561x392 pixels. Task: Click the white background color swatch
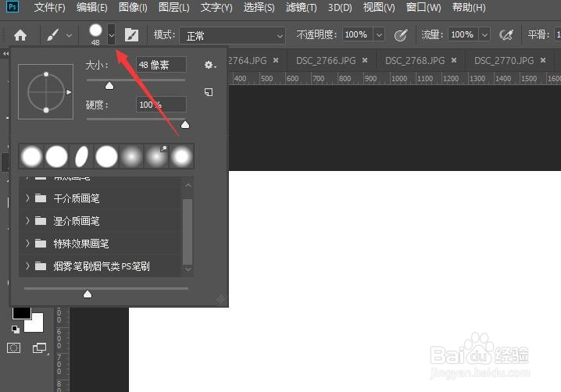click(38, 326)
